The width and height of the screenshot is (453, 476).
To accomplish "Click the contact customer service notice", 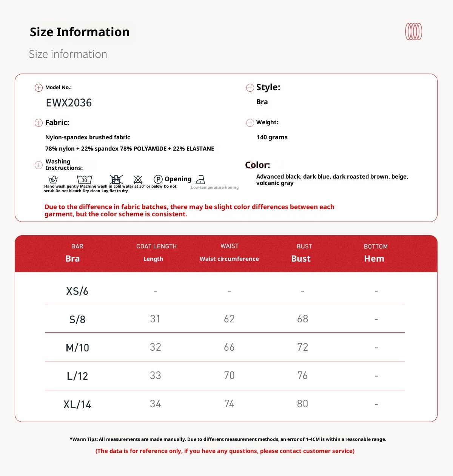I will (x=225, y=451).
